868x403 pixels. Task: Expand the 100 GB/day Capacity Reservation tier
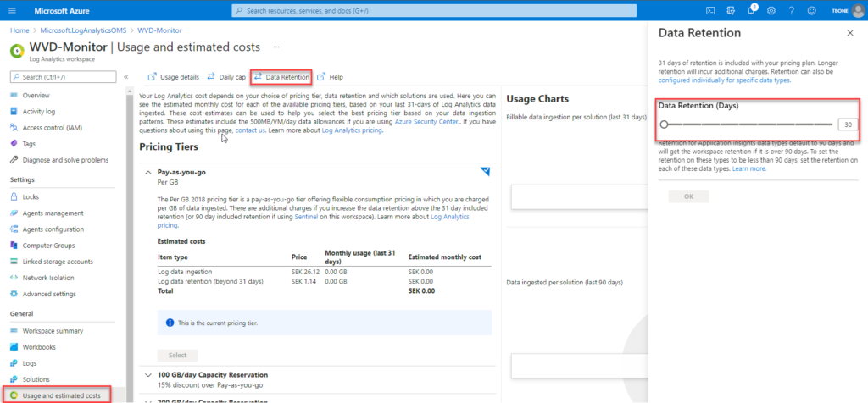pyautogui.click(x=147, y=375)
